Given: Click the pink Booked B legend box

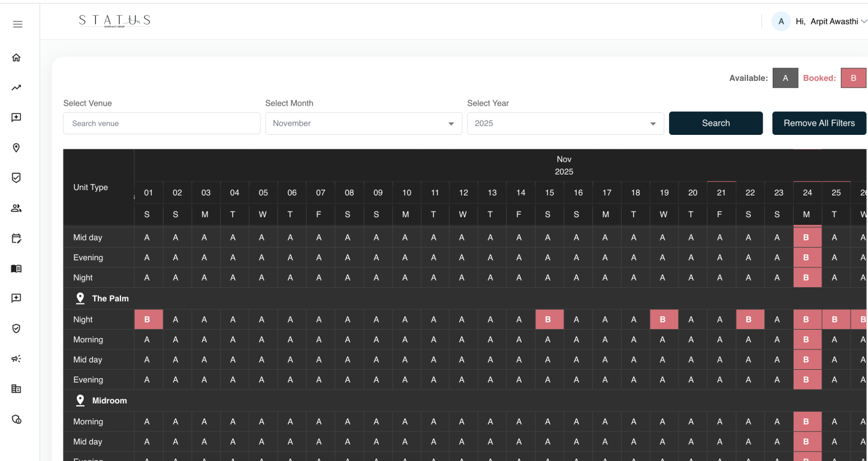Looking at the screenshot, I should [854, 77].
